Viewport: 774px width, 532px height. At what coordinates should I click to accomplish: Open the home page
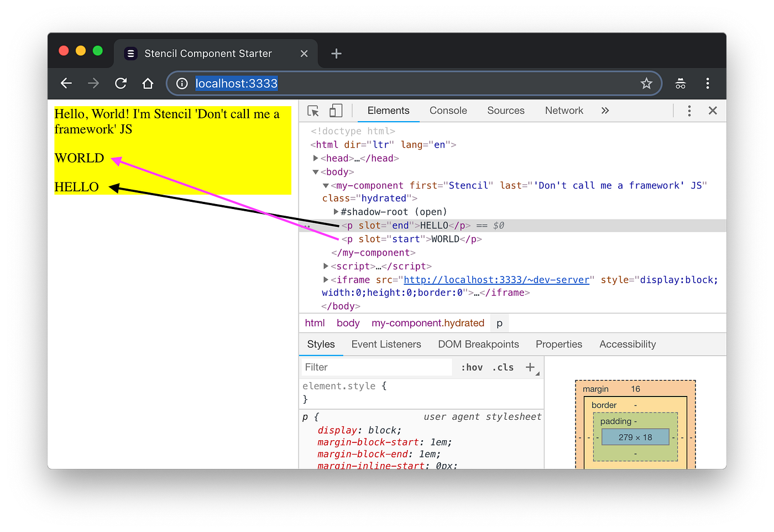pyautogui.click(x=148, y=84)
